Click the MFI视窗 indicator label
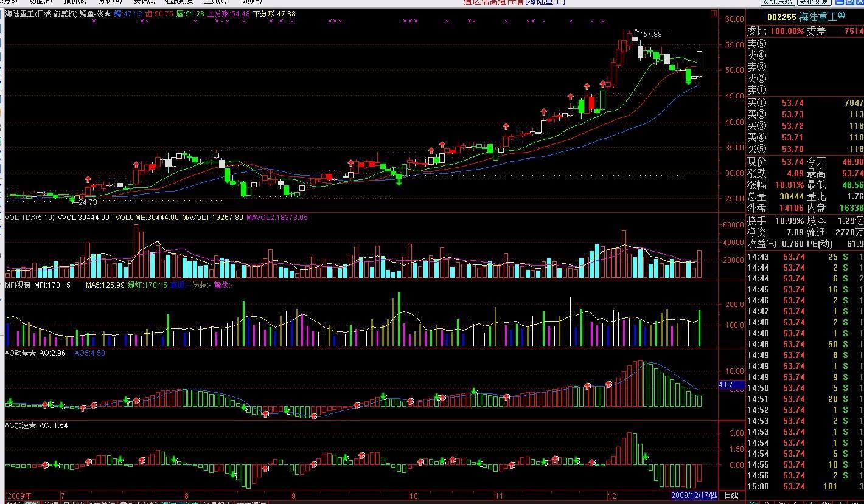 tap(18, 285)
